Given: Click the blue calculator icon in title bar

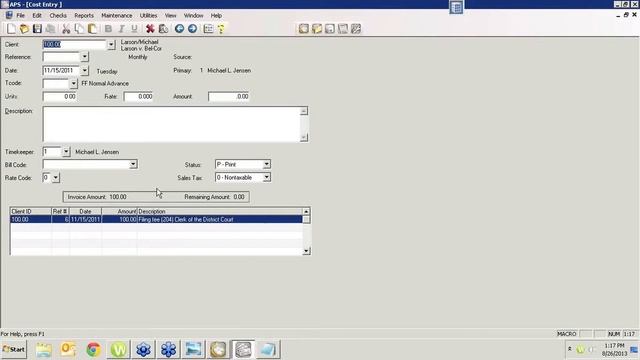Looking at the screenshot, I should pyautogui.click(x=456, y=7).
